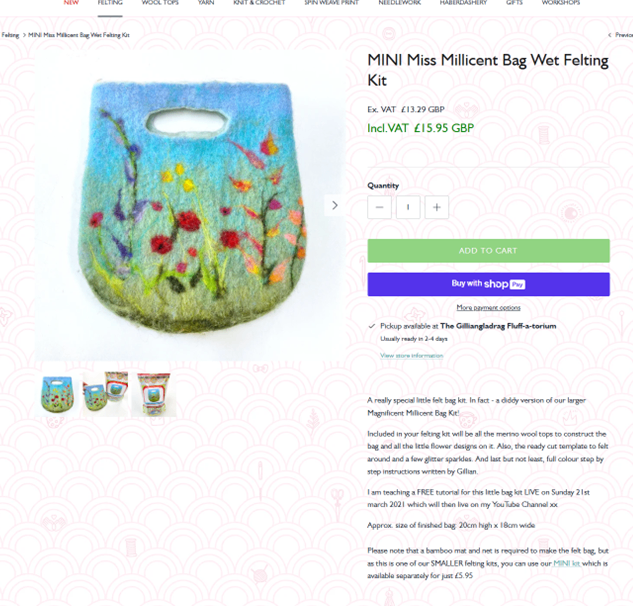
Task: Go to Previous product link
Action: tap(621, 35)
